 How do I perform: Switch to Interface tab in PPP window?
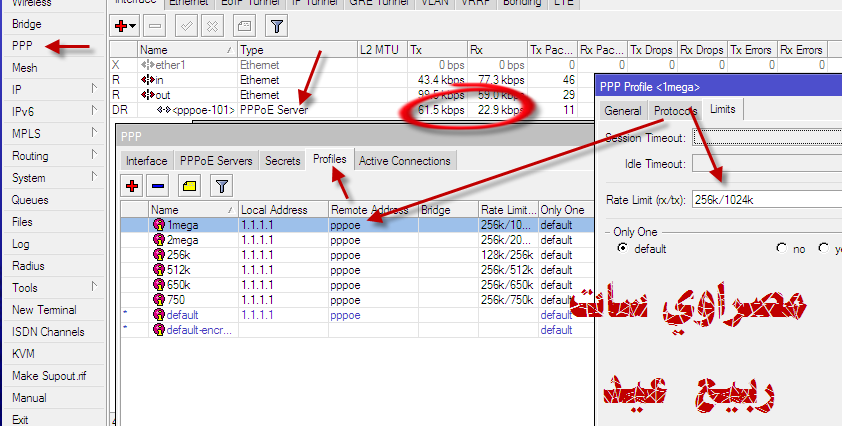(x=146, y=161)
